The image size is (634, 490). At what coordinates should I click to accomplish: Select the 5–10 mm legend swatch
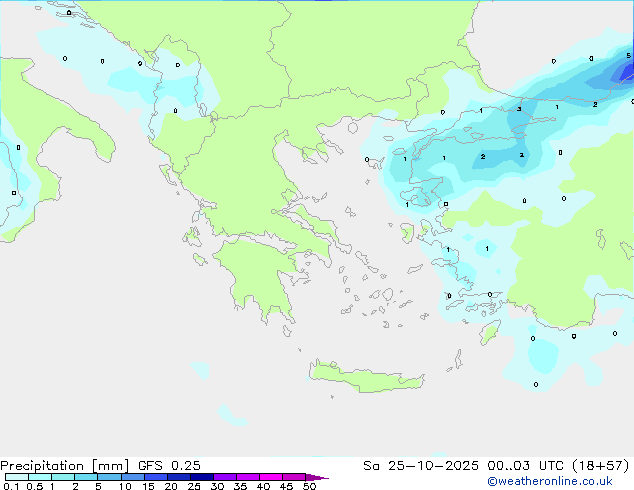tap(109, 477)
